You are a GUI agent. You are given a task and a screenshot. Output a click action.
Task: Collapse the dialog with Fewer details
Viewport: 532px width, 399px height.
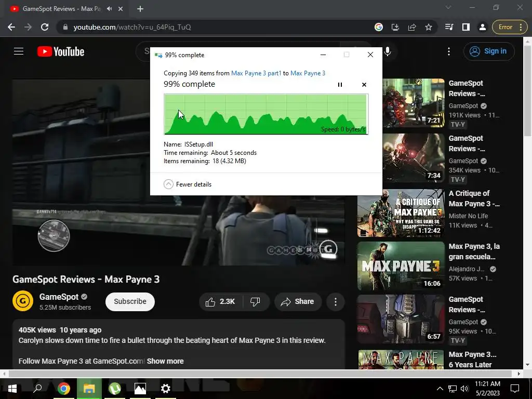pos(188,184)
